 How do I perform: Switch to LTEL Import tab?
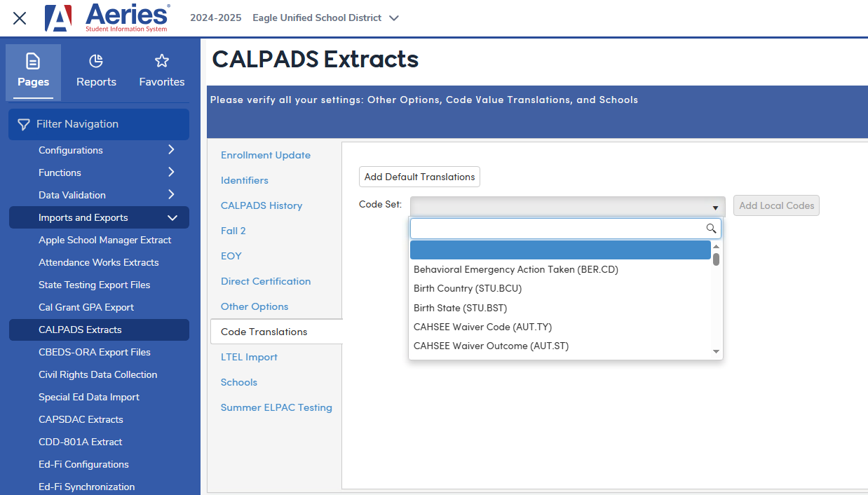pos(249,357)
